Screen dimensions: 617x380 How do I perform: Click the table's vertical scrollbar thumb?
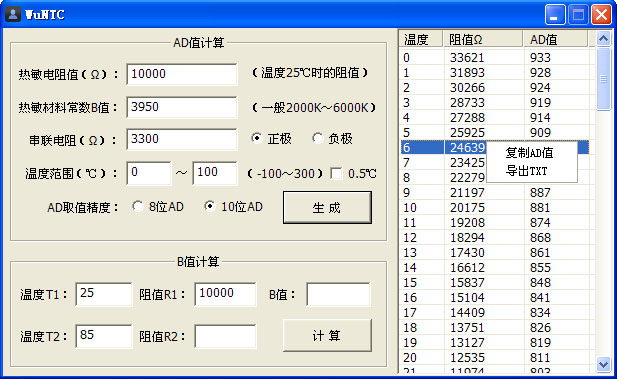(x=603, y=79)
